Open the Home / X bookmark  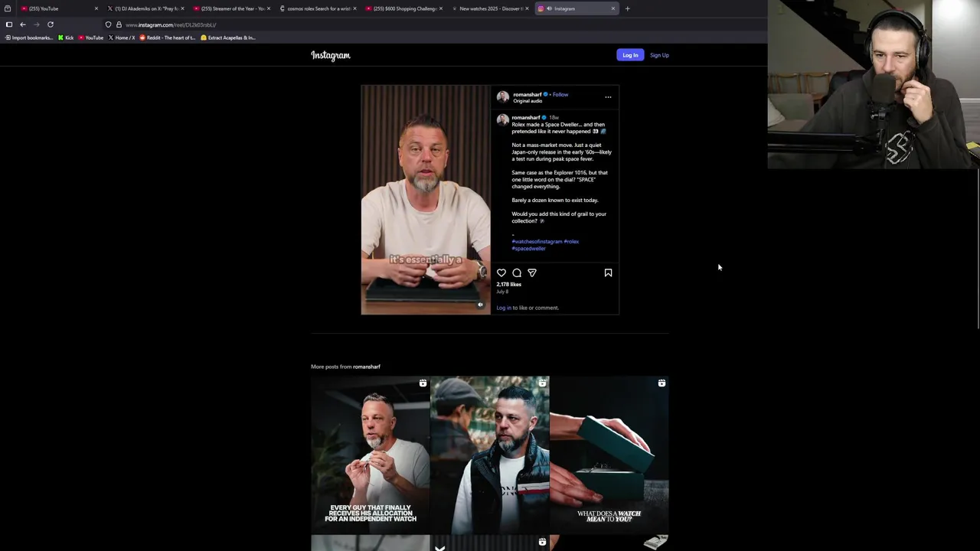pyautogui.click(x=122, y=37)
